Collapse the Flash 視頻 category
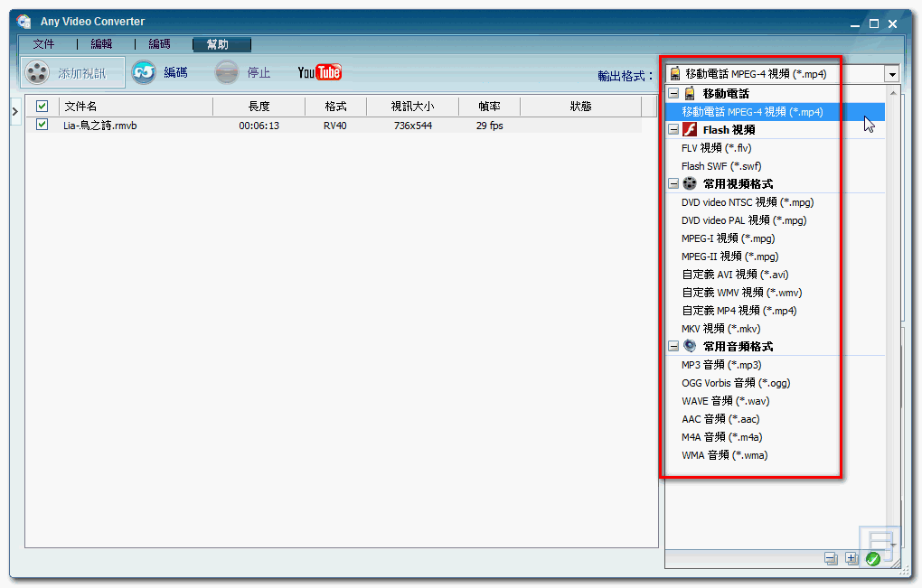 tap(673, 129)
